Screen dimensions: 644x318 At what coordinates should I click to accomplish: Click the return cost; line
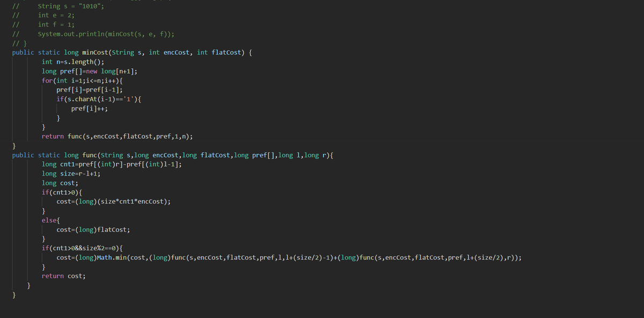pos(64,276)
